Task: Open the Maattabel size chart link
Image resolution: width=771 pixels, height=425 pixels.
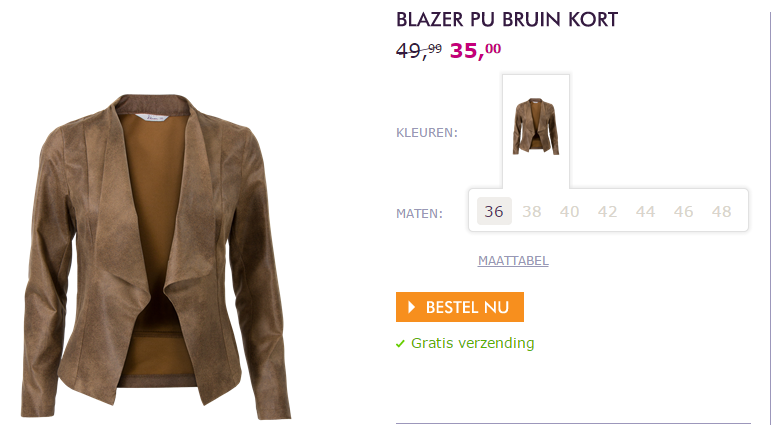Action: click(x=513, y=260)
